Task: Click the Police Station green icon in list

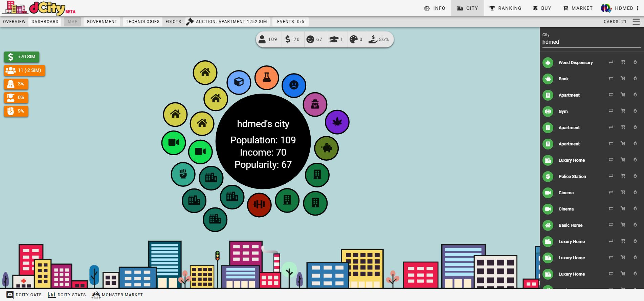Action: (548, 177)
